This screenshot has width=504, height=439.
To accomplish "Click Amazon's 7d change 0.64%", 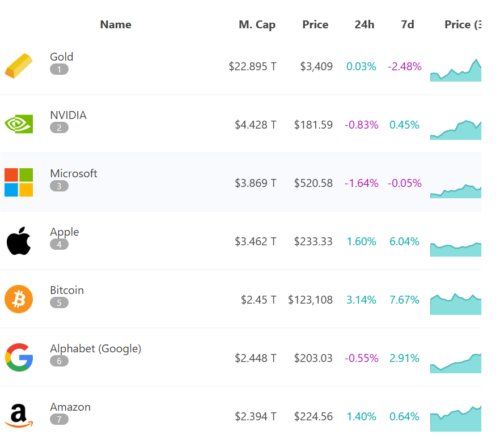I will click(x=404, y=416).
